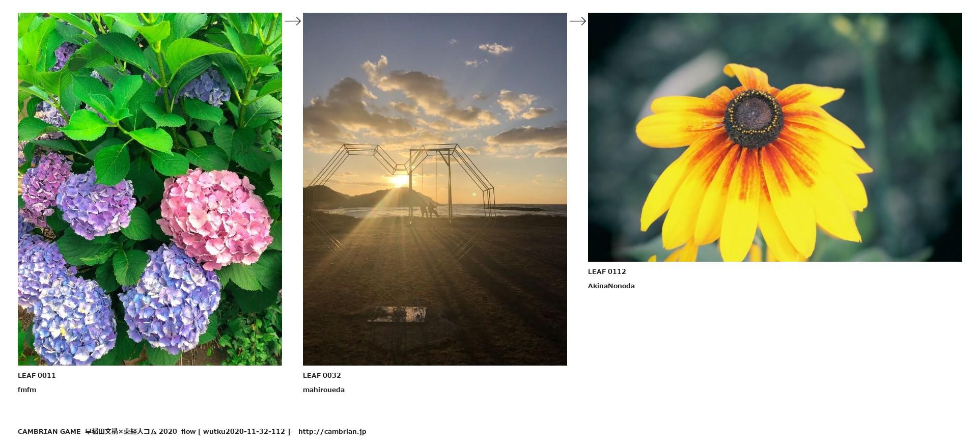
Task: Click author name mahiroueda
Action: click(324, 390)
